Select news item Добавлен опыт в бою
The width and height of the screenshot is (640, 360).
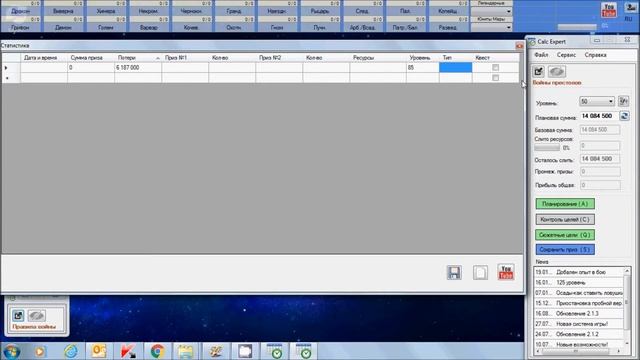click(x=579, y=272)
